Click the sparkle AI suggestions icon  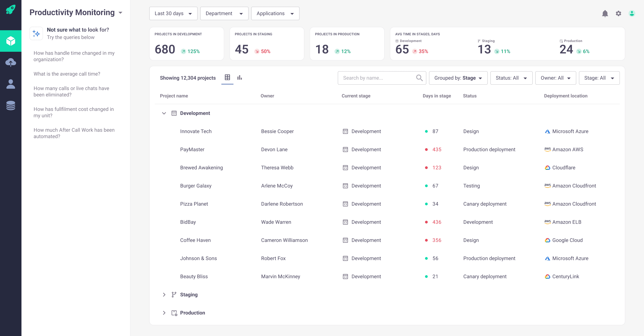click(36, 33)
